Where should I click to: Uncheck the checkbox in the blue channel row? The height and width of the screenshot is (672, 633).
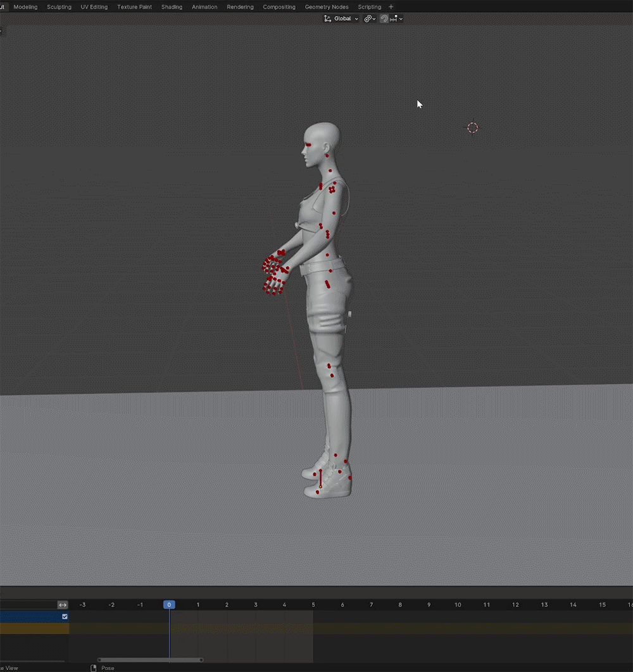coord(65,616)
